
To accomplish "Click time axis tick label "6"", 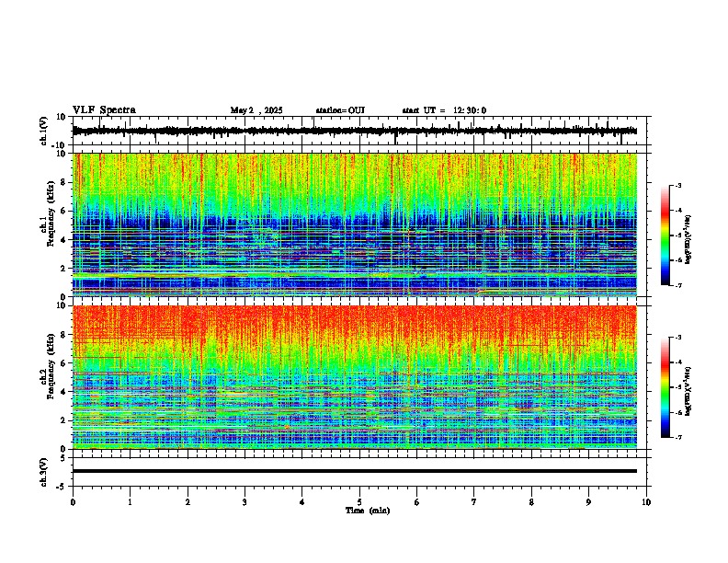I will coord(417,502).
